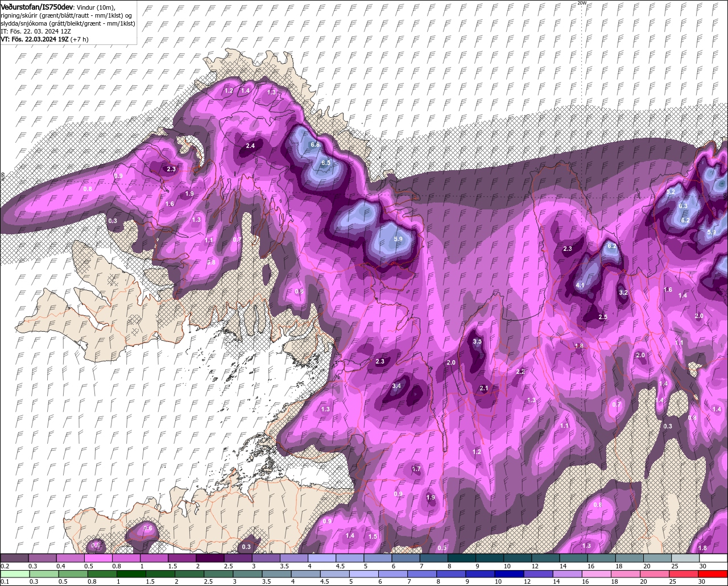Click the 2.2 precipitation value on the map
Screen dimensions: 728x586
[x=520, y=372]
